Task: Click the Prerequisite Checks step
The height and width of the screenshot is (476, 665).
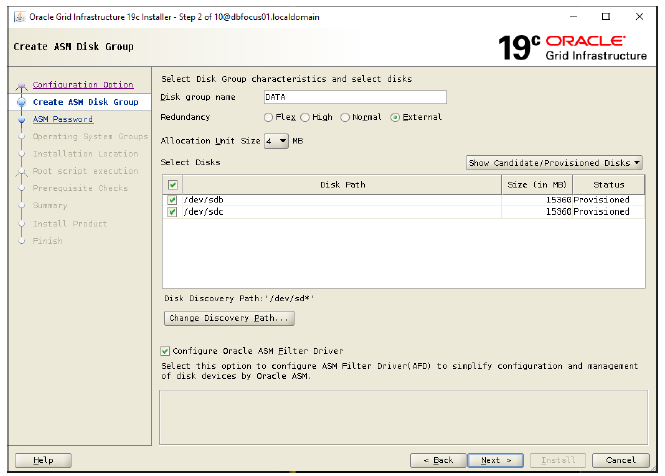Action: point(80,188)
